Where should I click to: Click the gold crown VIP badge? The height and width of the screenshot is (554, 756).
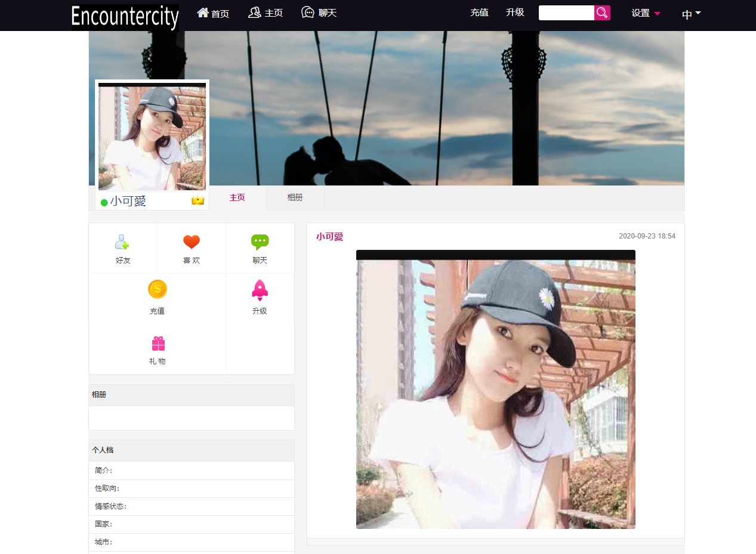click(x=198, y=200)
